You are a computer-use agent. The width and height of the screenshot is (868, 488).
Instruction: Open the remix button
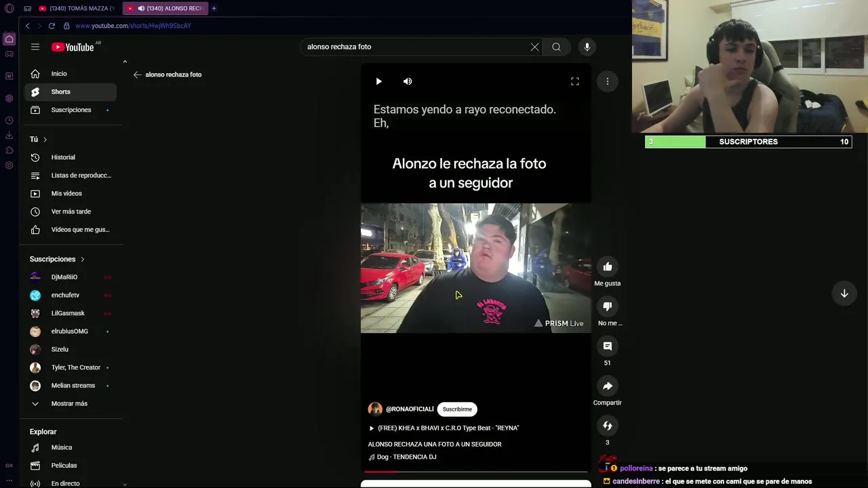click(608, 426)
